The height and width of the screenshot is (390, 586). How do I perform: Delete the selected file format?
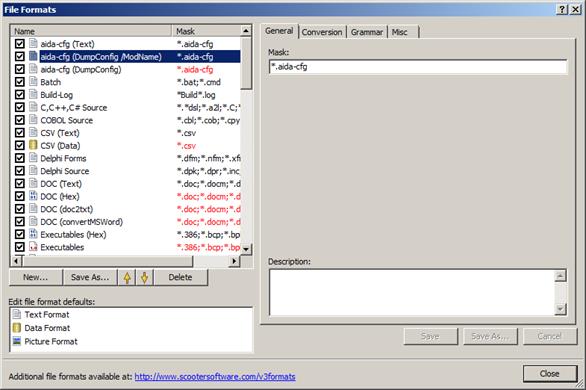click(x=180, y=278)
